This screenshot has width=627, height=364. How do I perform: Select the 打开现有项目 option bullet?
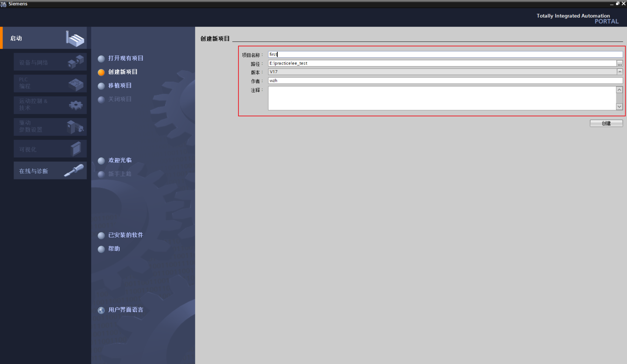click(x=101, y=59)
